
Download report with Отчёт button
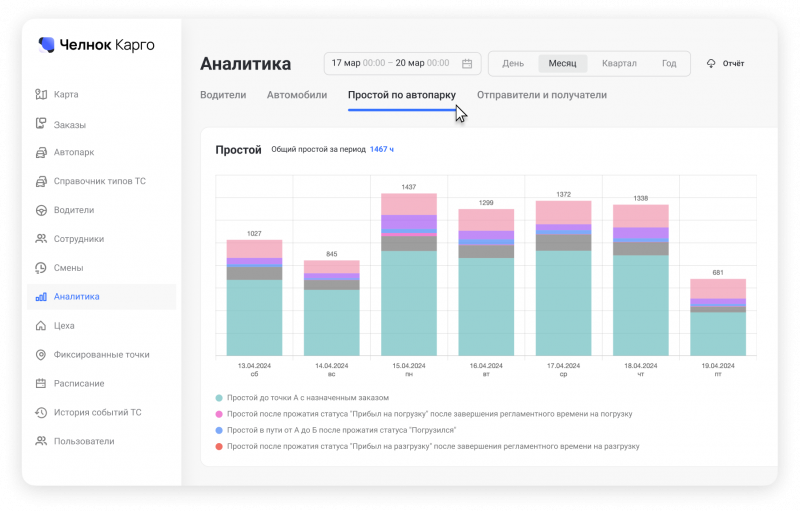coord(725,64)
